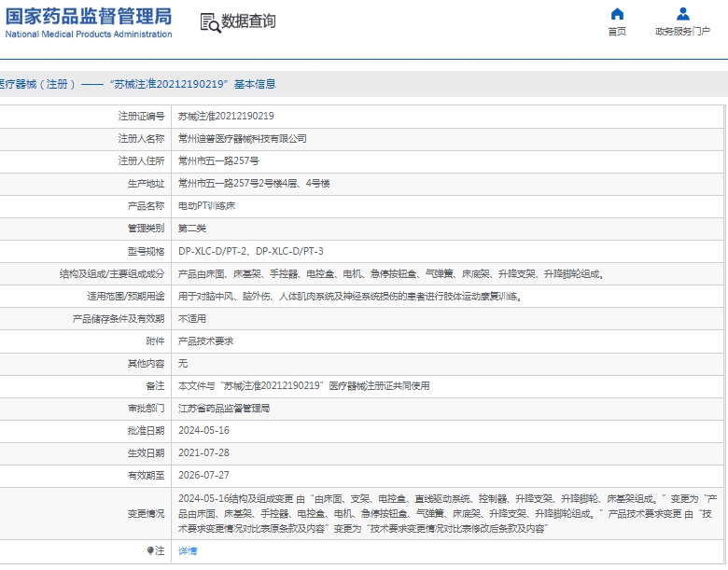Select product name 电动PT训练床
The width and height of the screenshot is (728, 570).
(206, 205)
